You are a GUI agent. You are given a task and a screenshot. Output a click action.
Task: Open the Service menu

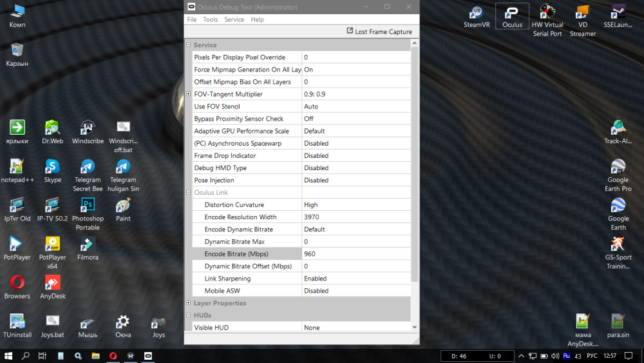coord(234,19)
